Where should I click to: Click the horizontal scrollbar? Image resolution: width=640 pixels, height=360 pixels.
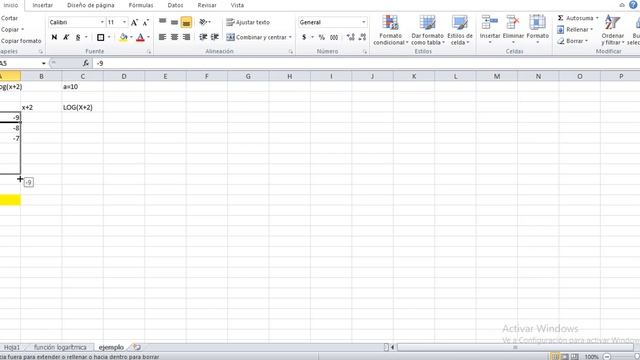click(515, 347)
